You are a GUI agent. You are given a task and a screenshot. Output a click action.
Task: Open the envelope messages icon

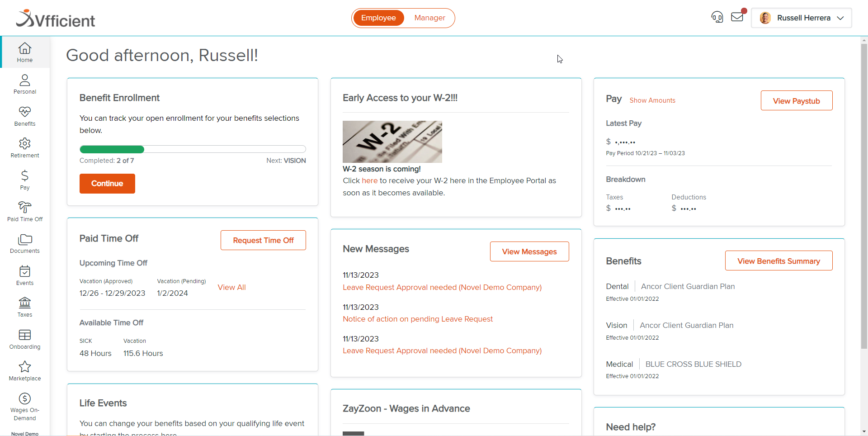[x=738, y=17]
